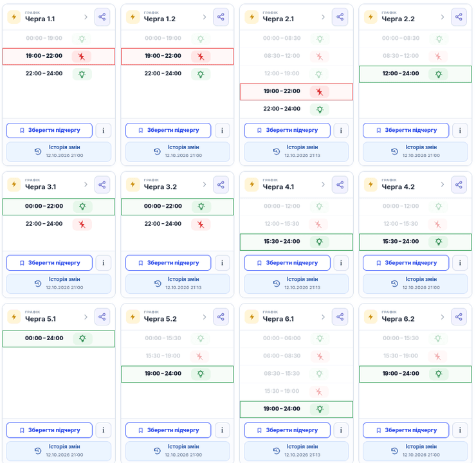This screenshot has height=463, width=476.
Task: Click the lightning badge of Черга 6.2
Action: point(371,317)
